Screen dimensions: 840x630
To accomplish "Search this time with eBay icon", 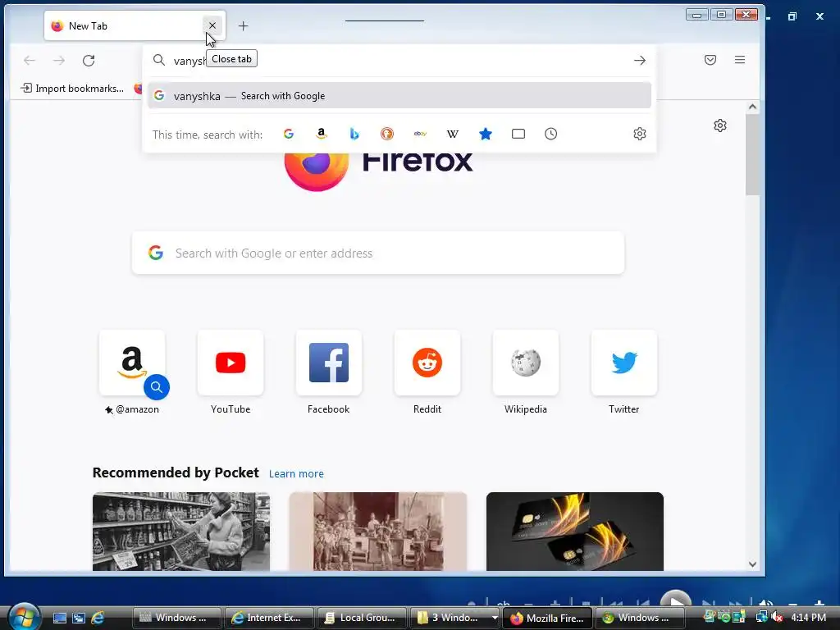I will pos(420,134).
